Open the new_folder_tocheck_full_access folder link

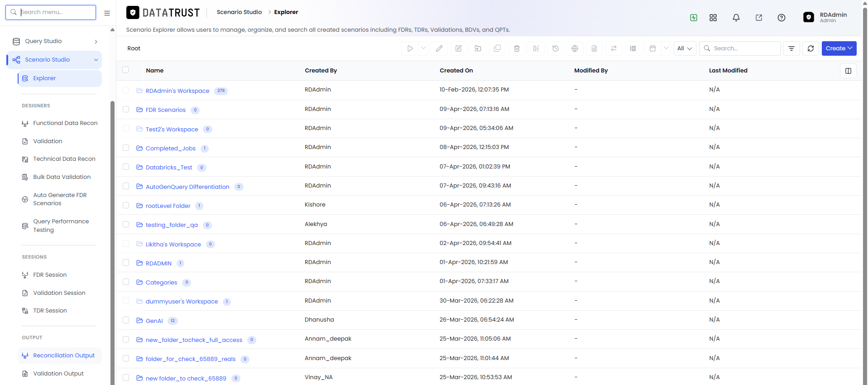click(x=194, y=340)
